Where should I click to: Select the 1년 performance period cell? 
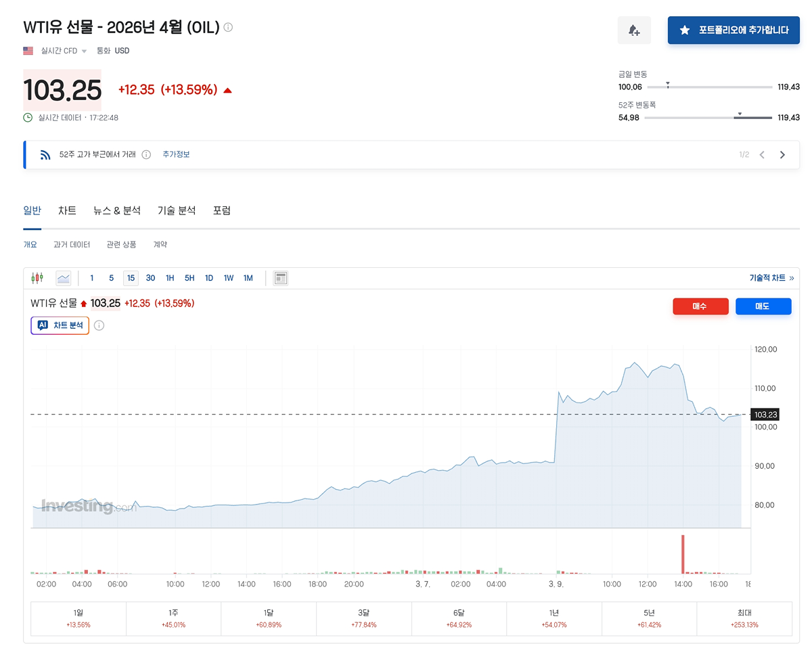(x=554, y=618)
